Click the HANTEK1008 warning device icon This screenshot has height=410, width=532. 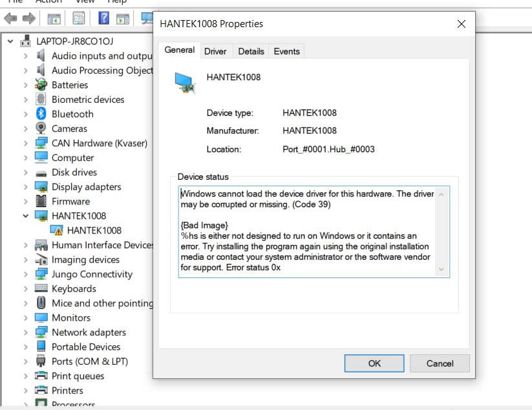[56, 230]
